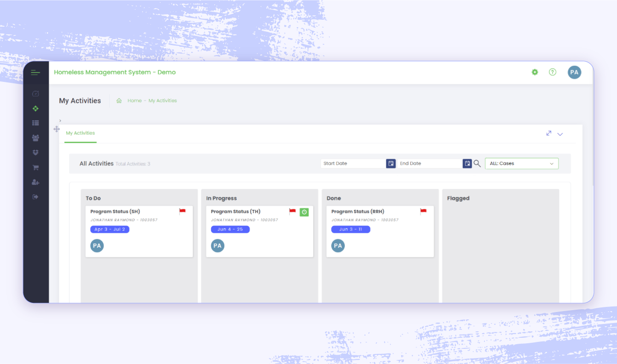Click the End Date input field
Viewport: 617px width, 364px height.
[x=430, y=163]
